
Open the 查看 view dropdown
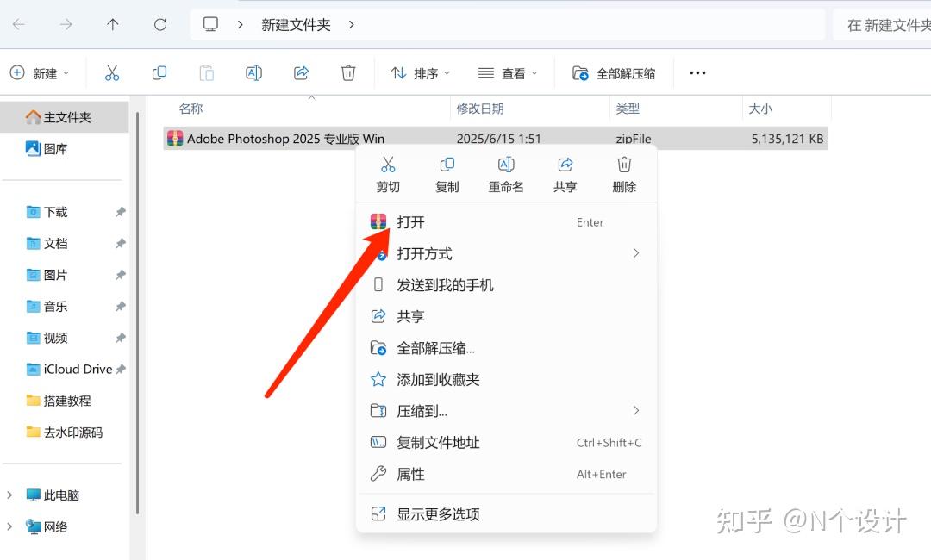(509, 73)
